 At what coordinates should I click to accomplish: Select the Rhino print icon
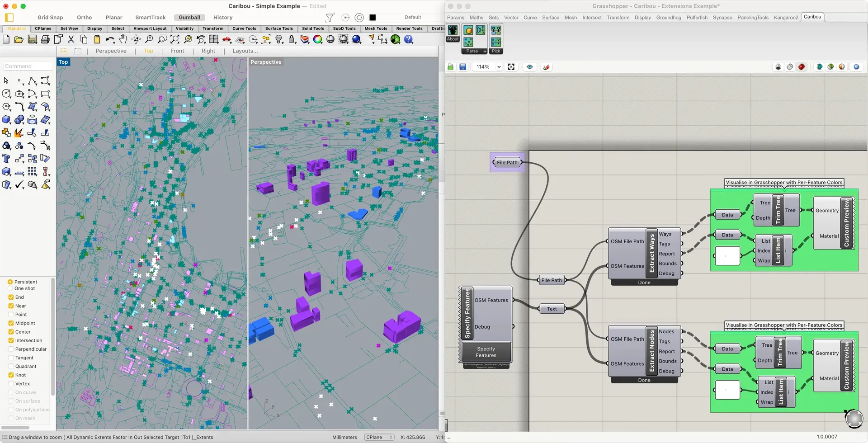(45, 39)
